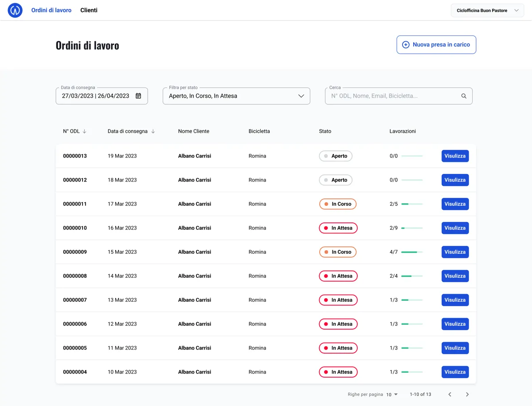Click progress bar for order 00000011
532x406 pixels.
click(x=412, y=204)
